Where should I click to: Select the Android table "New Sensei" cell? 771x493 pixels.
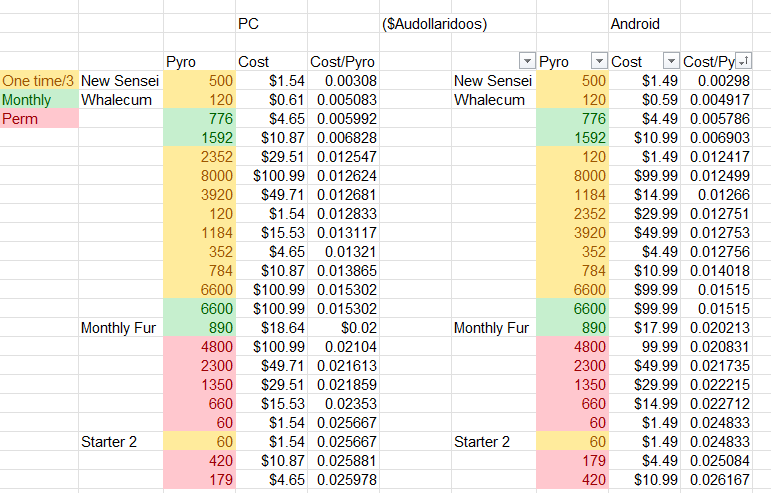[x=494, y=81]
